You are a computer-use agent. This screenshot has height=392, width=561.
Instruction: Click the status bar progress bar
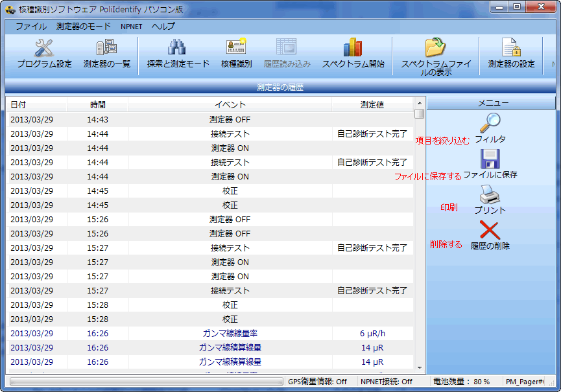146,382
